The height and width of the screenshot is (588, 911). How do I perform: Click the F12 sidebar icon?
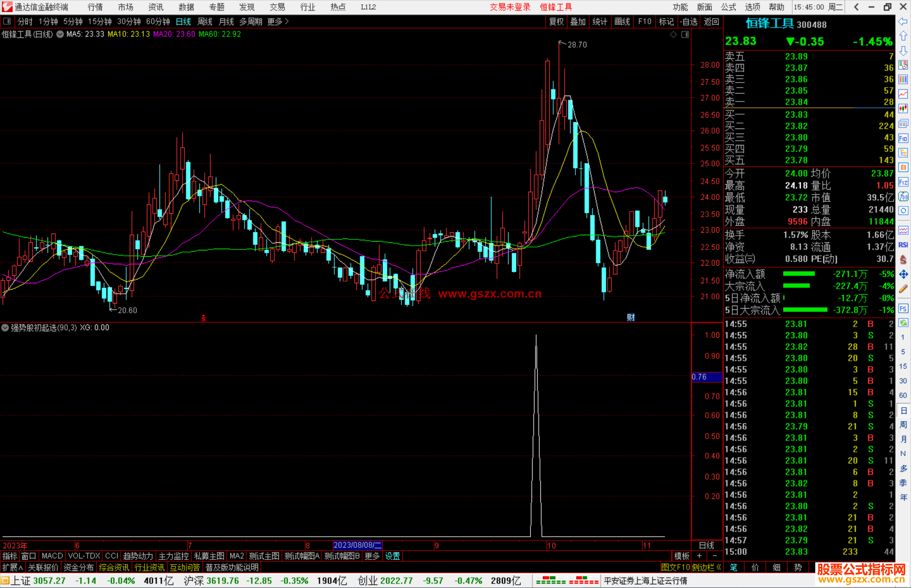pos(903,182)
